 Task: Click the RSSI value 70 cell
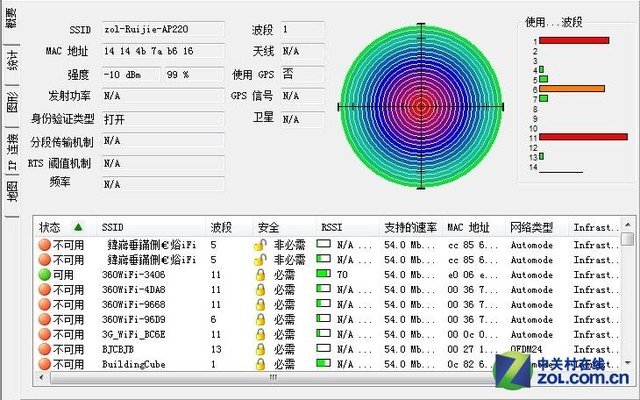[342, 275]
